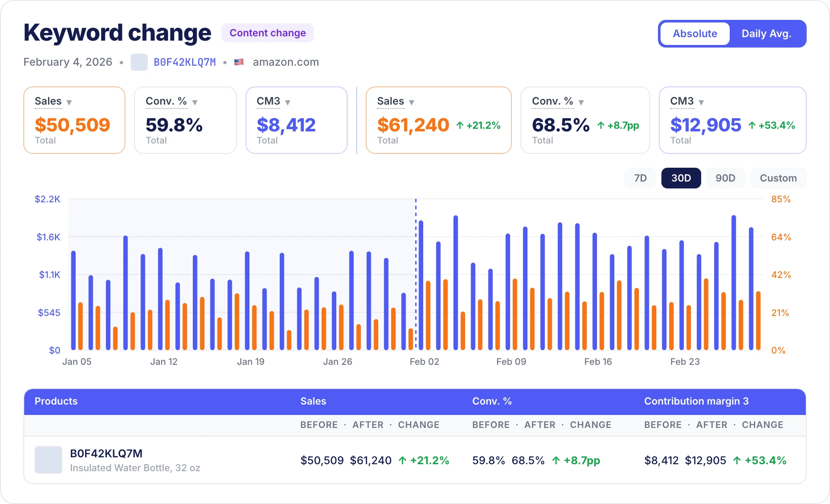The height and width of the screenshot is (504, 830).
Task: Select the 90D time range
Action: (725, 178)
